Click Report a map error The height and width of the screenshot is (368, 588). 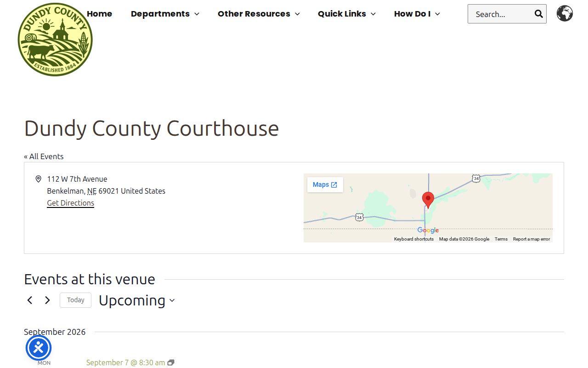coord(531,239)
